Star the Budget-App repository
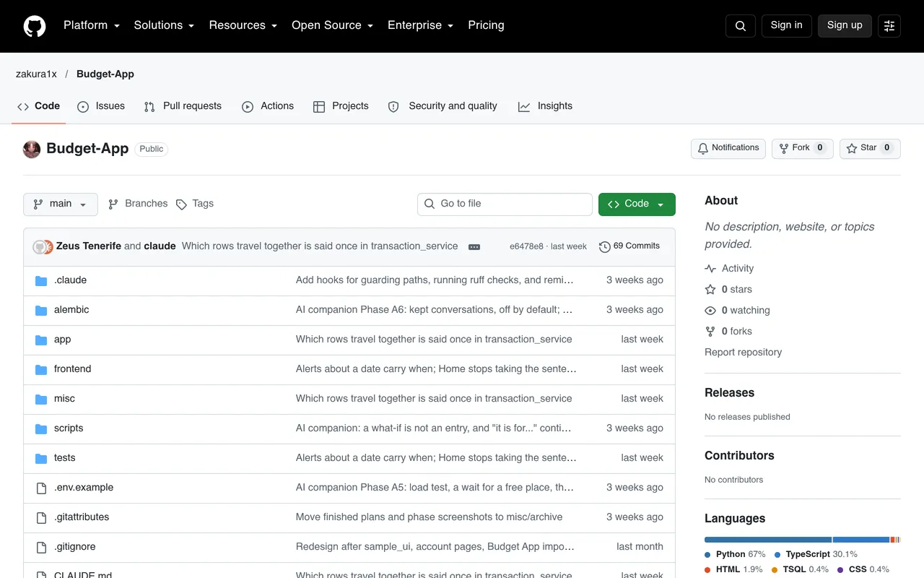Screen dimensions: 924x578 [x=870, y=148]
